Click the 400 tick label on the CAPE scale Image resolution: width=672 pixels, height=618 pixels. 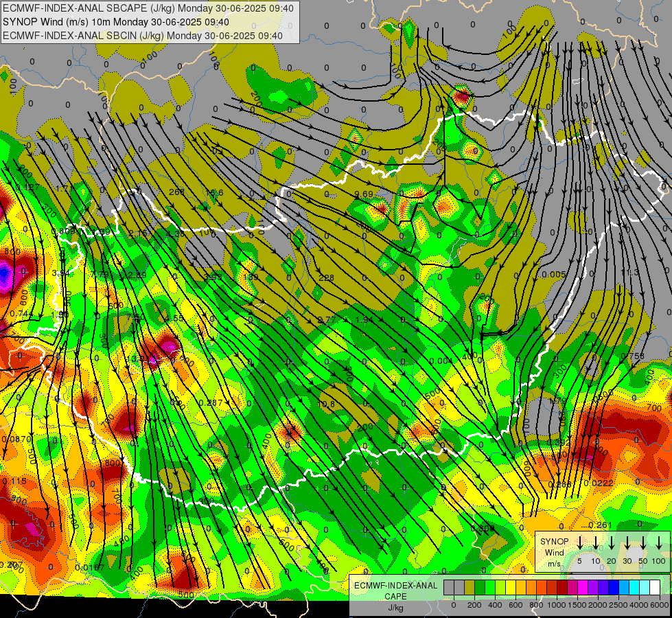click(x=495, y=605)
